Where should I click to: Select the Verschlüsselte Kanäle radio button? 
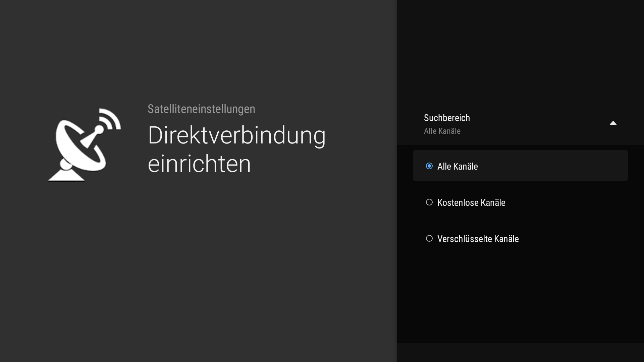pos(429,238)
